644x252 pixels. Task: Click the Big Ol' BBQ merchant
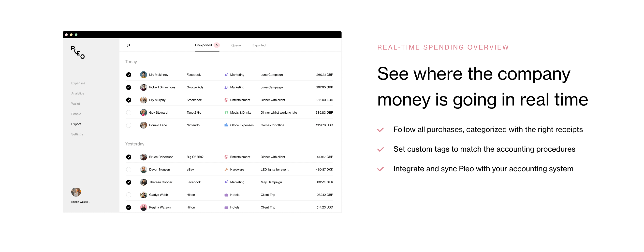[195, 157]
